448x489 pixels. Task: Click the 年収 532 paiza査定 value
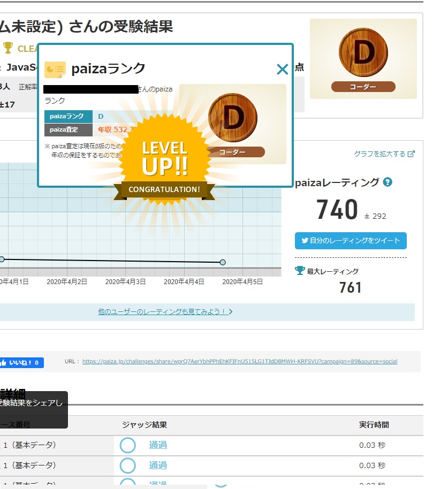point(111,129)
